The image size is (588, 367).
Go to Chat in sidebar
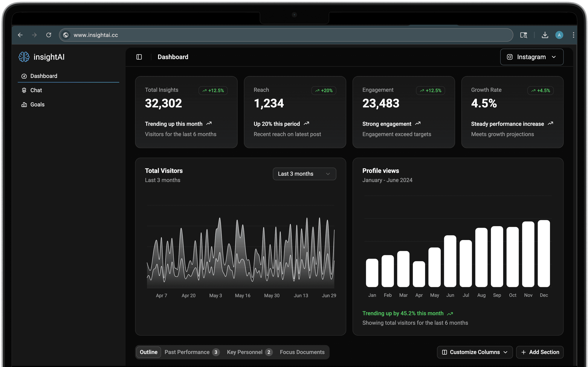(36, 90)
